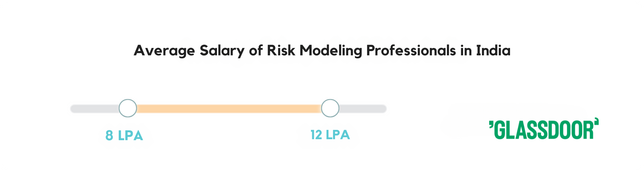Click the word "India" in the heading

tap(493, 50)
